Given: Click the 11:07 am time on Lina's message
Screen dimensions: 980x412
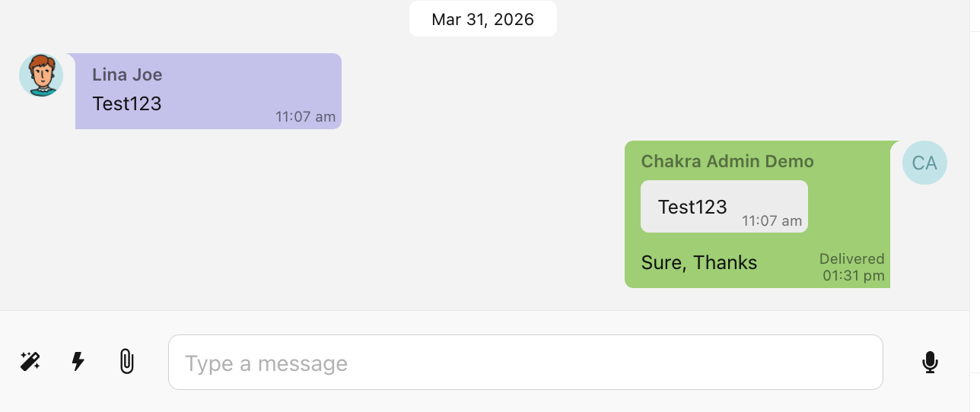Looking at the screenshot, I should click(x=305, y=117).
